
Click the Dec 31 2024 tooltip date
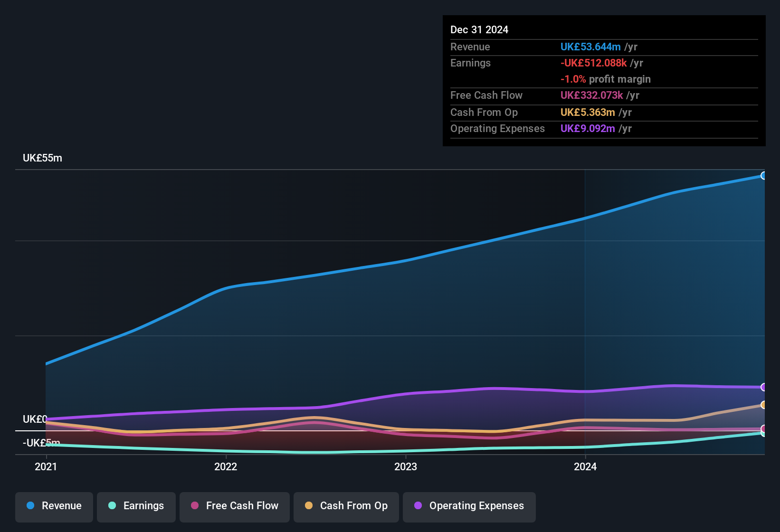(479, 30)
